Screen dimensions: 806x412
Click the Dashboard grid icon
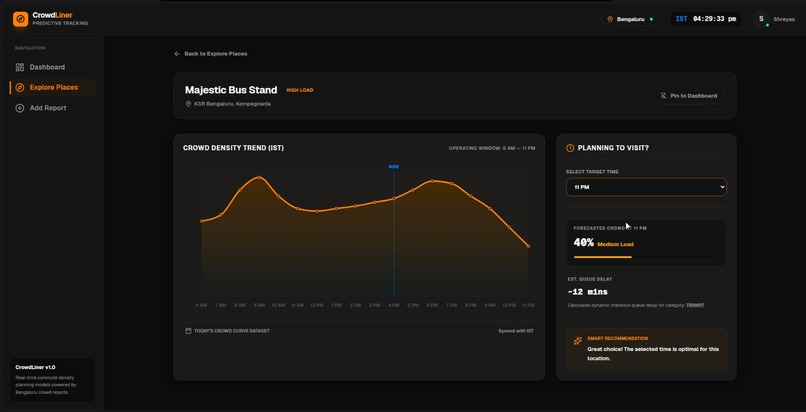tap(20, 67)
